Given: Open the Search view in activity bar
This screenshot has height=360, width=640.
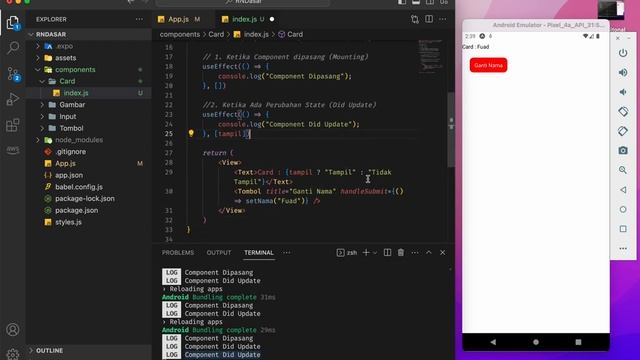Looking at the screenshot, I should click(x=13, y=48).
